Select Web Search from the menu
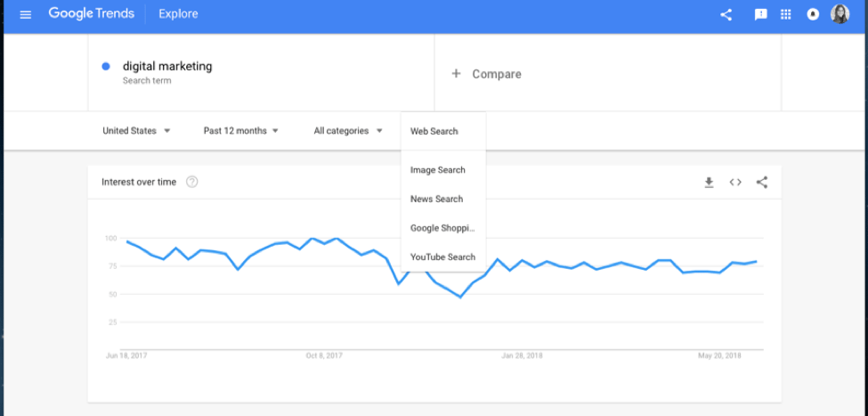The width and height of the screenshot is (868, 416). point(434,131)
